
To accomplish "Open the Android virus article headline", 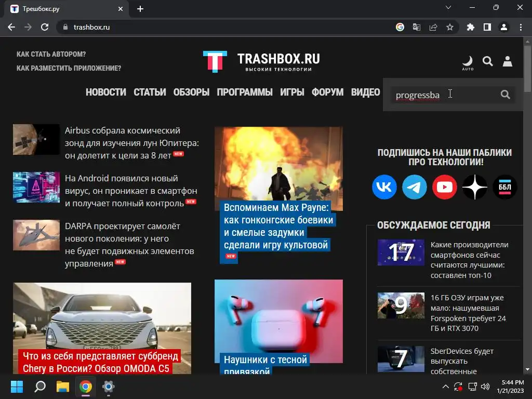I will tap(131, 191).
